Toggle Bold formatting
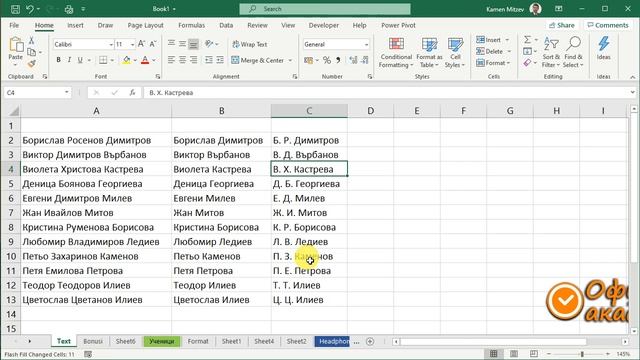This screenshot has width=640, height=360. [58, 60]
